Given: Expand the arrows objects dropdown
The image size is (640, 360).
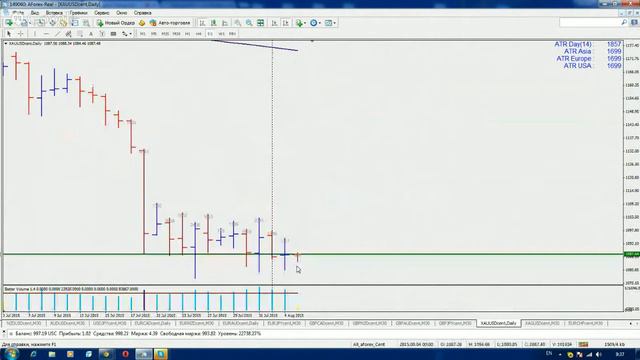Looking at the screenshot, I should pyautogui.click(x=130, y=34).
